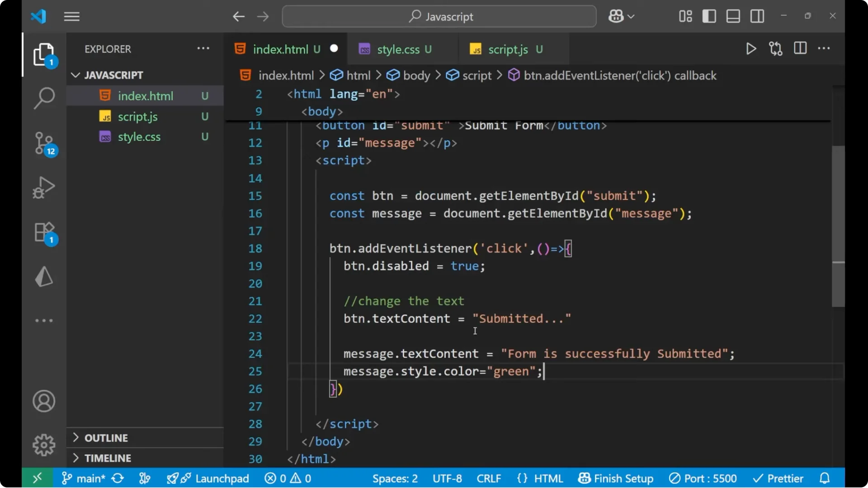This screenshot has width=868, height=488.
Task: Click Finish Setup in the status bar
Action: click(616, 478)
